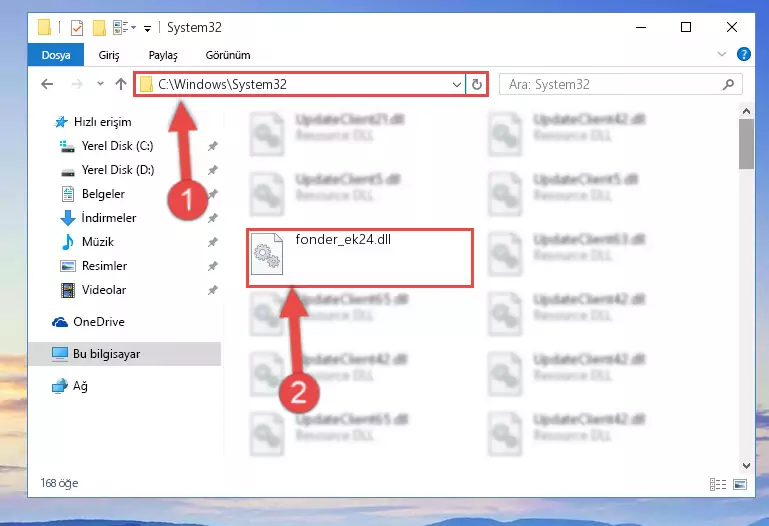Image resolution: width=769 pixels, height=526 pixels.
Task: Click the pin next to Müzik
Action: point(212,242)
